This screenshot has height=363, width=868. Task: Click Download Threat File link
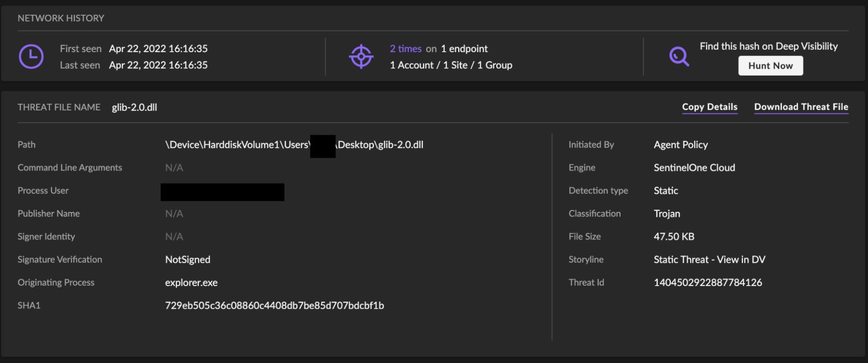point(801,107)
